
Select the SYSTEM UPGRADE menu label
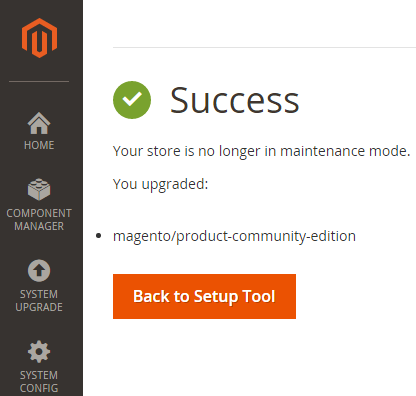tap(39, 301)
